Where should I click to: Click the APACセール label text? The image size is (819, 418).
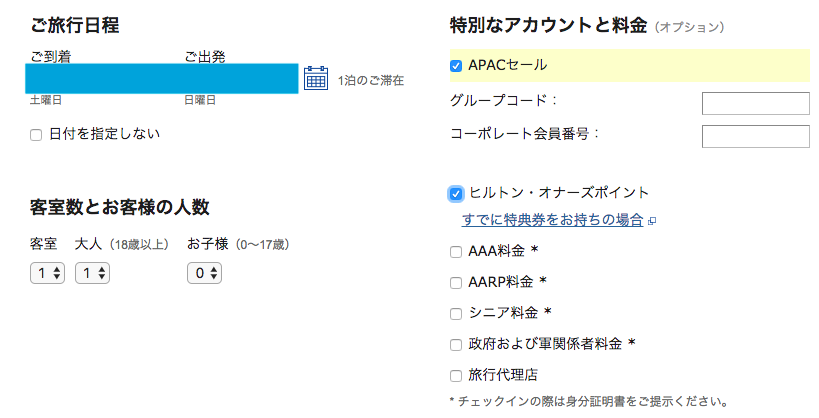(x=508, y=65)
